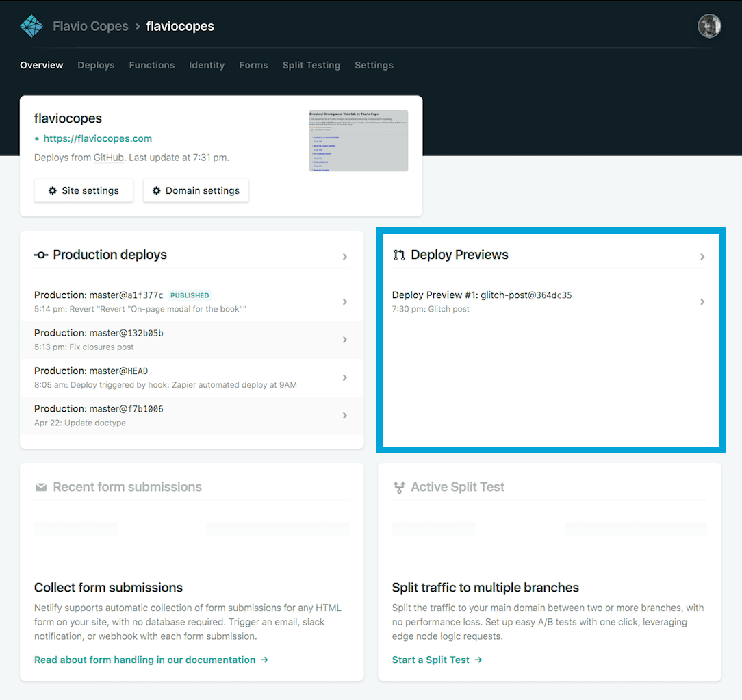742x700 pixels.
Task: Open the Identity tab
Action: click(207, 65)
